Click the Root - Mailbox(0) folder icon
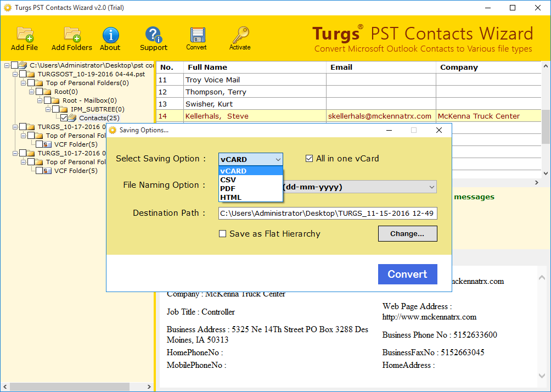Image resolution: width=551 pixels, height=392 pixels. click(55, 100)
